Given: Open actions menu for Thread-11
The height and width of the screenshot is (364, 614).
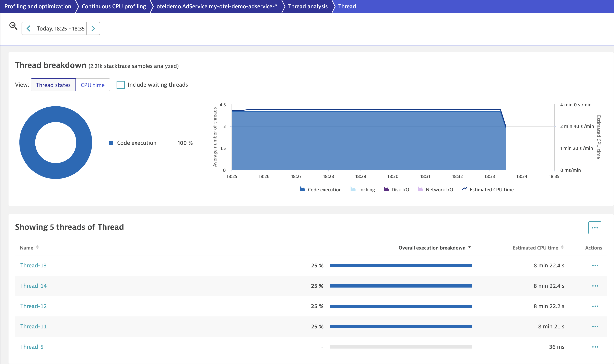Looking at the screenshot, I should click(x=595, y=326).
